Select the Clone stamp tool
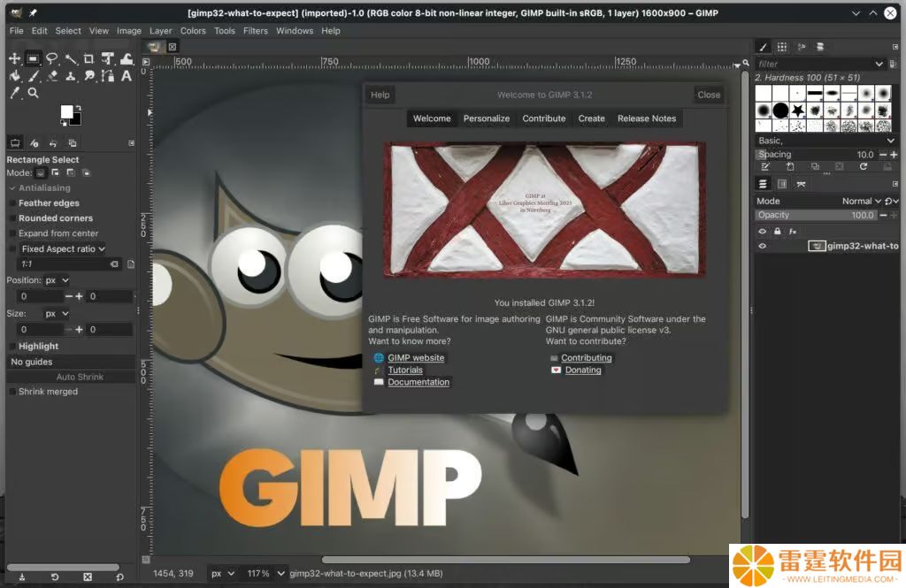The image size is (906, 588). pyautogui.click(x=71, y=76)
